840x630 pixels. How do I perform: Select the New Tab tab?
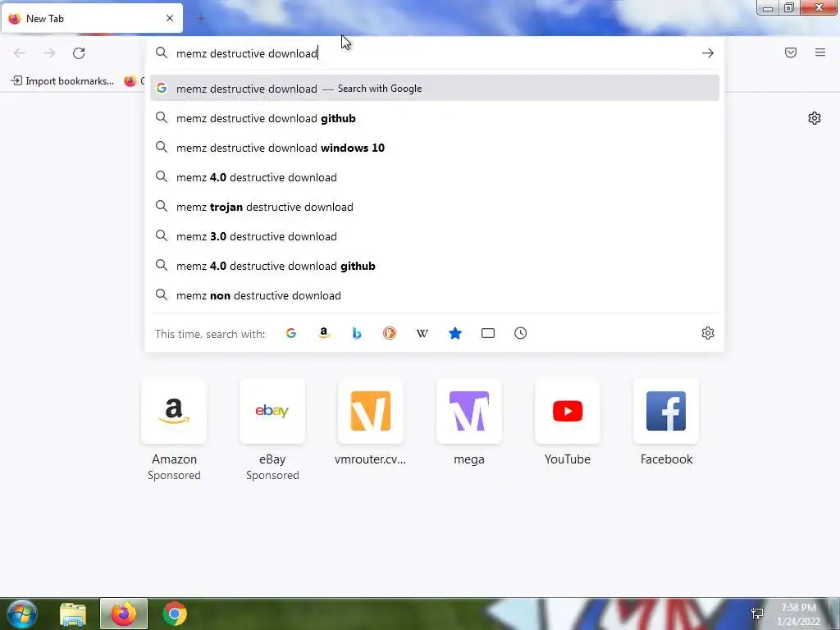(x=92, y=19)
